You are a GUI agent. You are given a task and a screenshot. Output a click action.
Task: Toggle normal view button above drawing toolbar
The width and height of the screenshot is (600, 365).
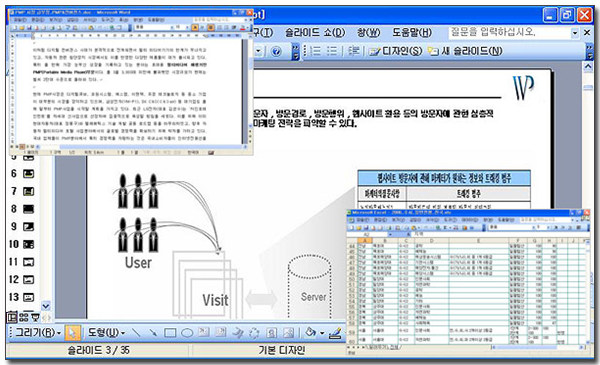12,317
